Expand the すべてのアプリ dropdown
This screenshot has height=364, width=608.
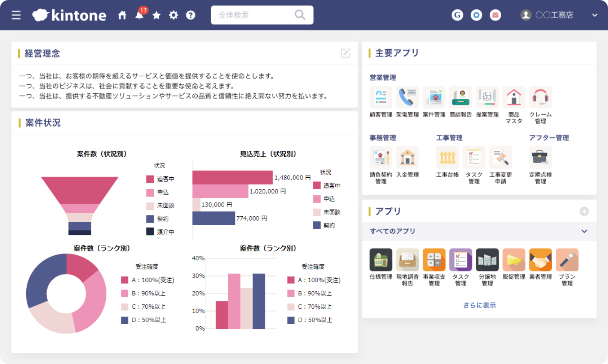tap(584, 231)
